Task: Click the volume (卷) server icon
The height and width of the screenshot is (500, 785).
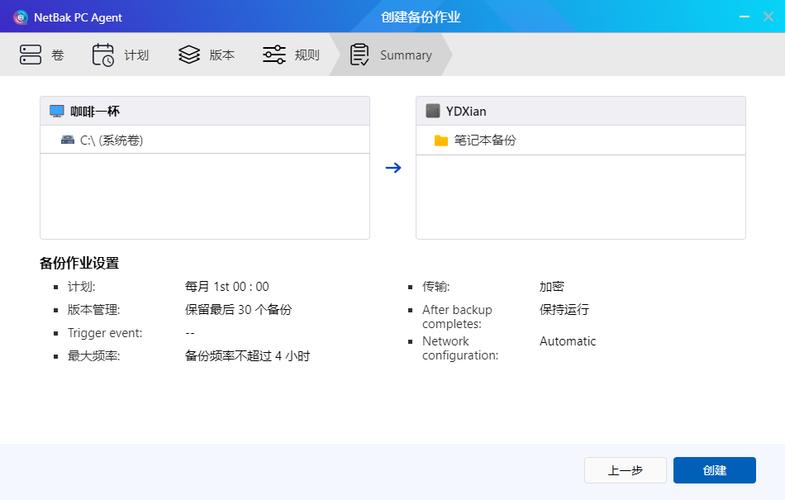Action: pos(30,55)
